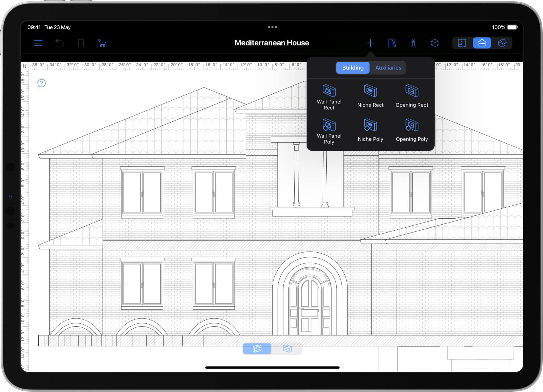Click the battery indicator at top right

pyautogui.click(x=511, y=27)
